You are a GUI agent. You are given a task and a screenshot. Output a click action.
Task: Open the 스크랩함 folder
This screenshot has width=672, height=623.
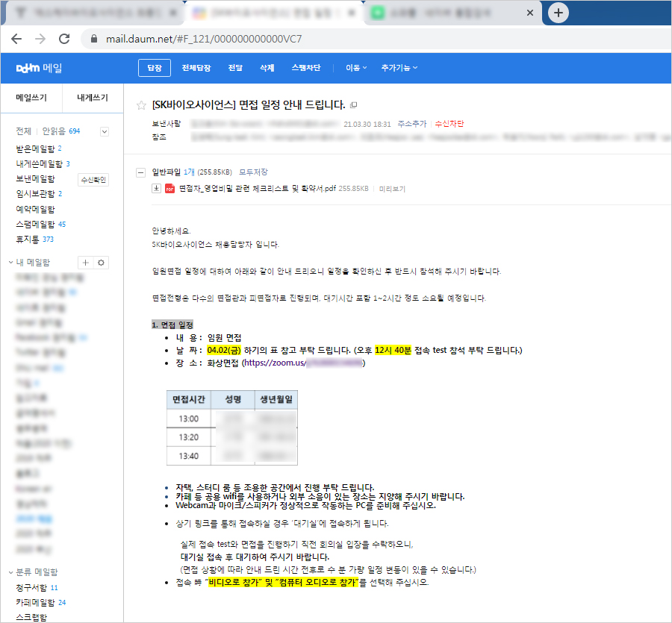(31, 618)
